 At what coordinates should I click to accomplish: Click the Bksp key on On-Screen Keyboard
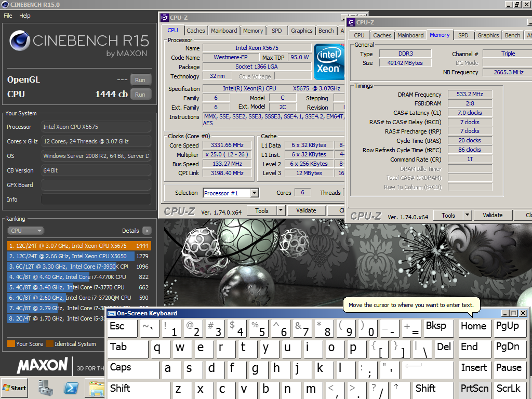(438, 328)
